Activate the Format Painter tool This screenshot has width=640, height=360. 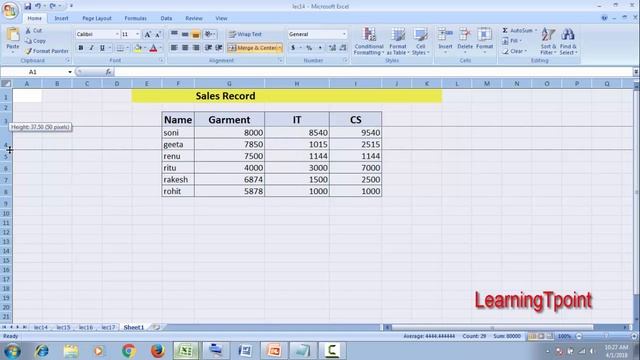click(x=47, y=51)
